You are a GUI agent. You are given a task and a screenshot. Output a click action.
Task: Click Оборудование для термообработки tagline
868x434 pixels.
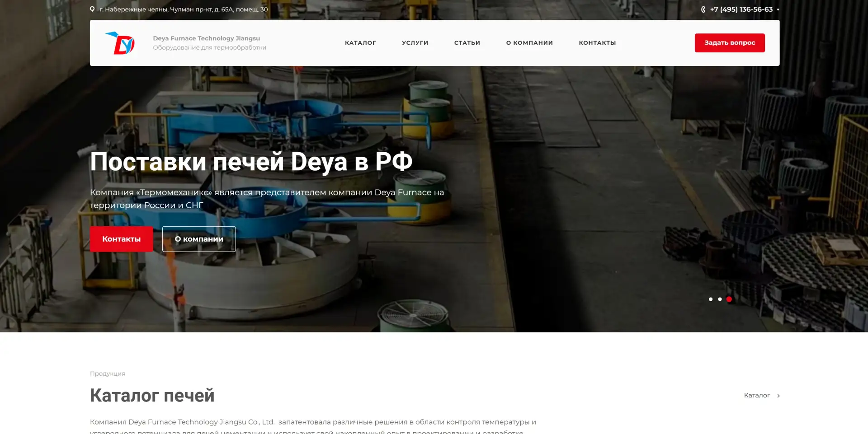point(209,47)
